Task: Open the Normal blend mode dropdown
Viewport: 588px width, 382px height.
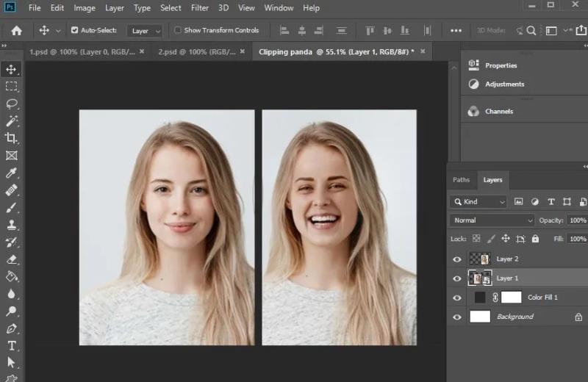Action: [492, 220]
